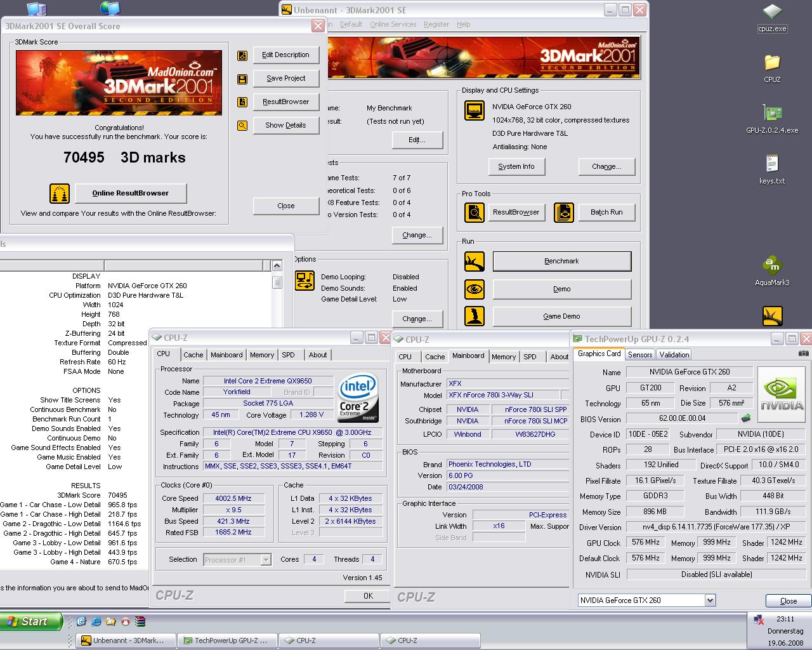Click the Show Desktop quick launch icon
The image size is (812, 650).
point(82,621)
